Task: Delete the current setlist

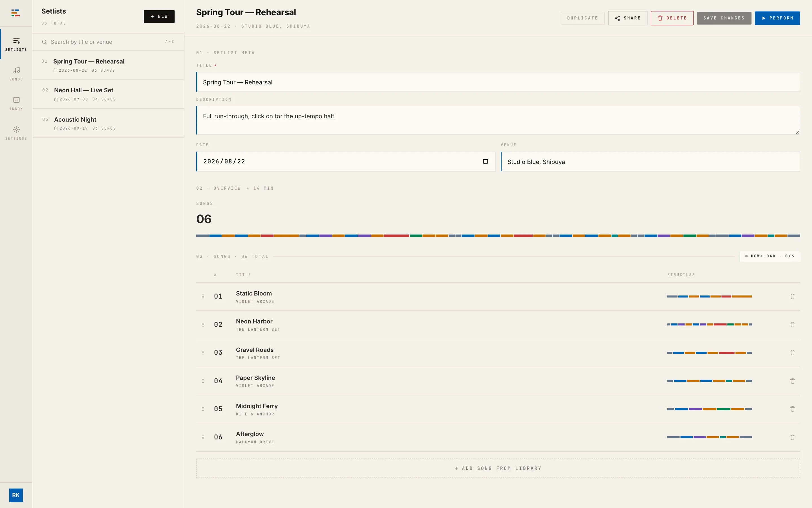Action: (x=672, y=18)
